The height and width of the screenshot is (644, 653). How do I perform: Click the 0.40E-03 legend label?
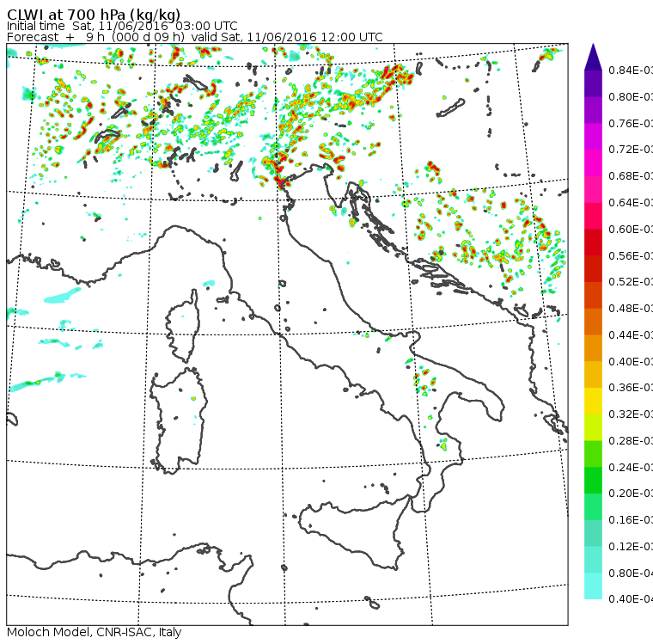coord(631,361)
